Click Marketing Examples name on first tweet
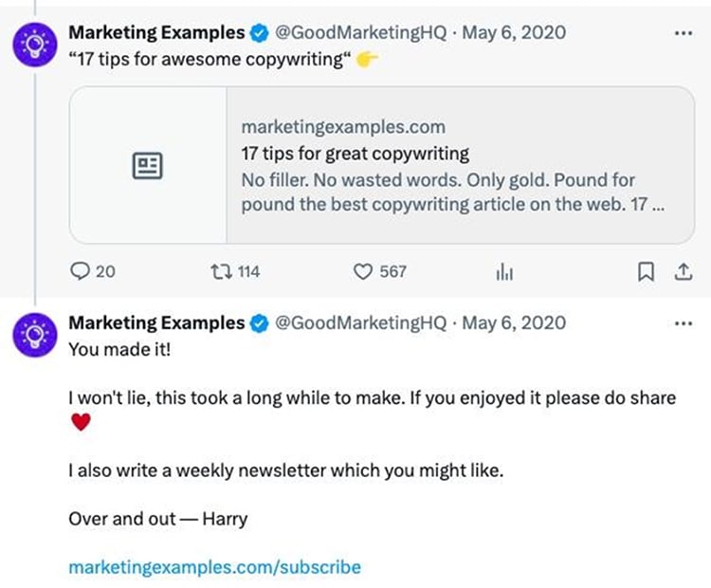This screenshot has height=588, width=711. coord(156,33)
